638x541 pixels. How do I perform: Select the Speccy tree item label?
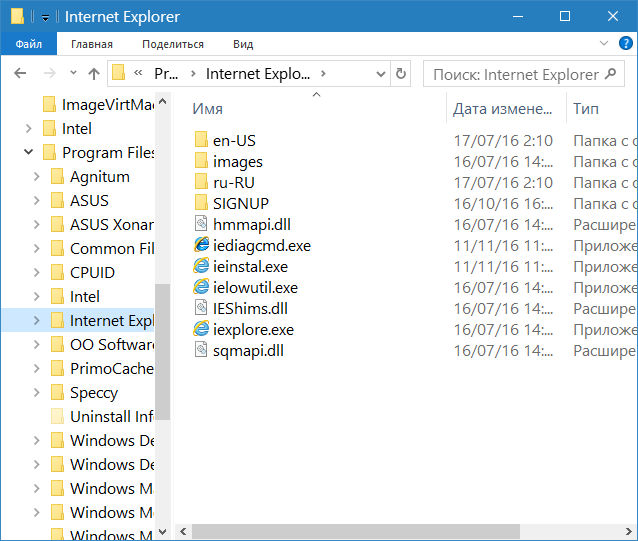(94, 393)
